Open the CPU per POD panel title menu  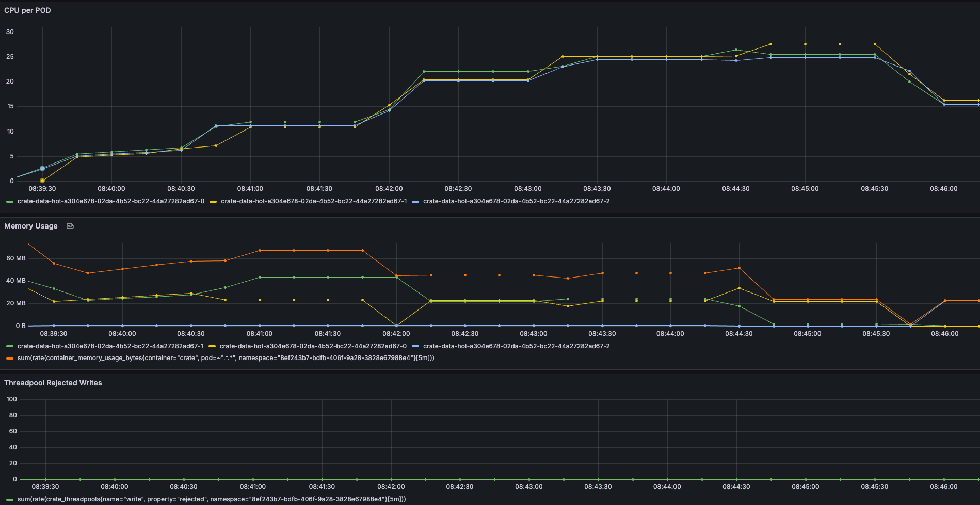pyautogui.click(x=27, y=10)
